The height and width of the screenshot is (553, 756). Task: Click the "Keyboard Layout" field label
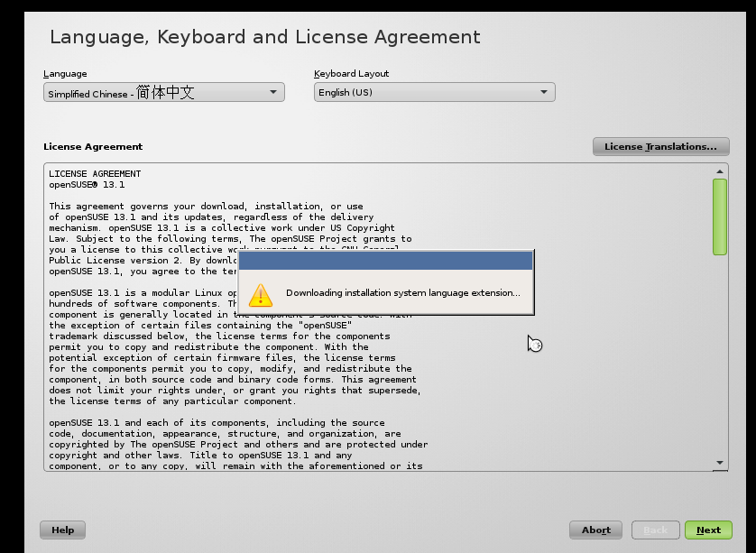click(352, 74)
